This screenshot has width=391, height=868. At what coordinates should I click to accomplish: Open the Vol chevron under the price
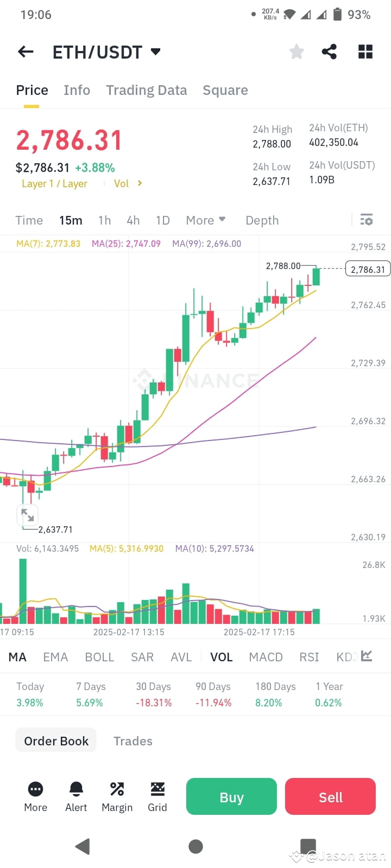(x=128, y=183)
